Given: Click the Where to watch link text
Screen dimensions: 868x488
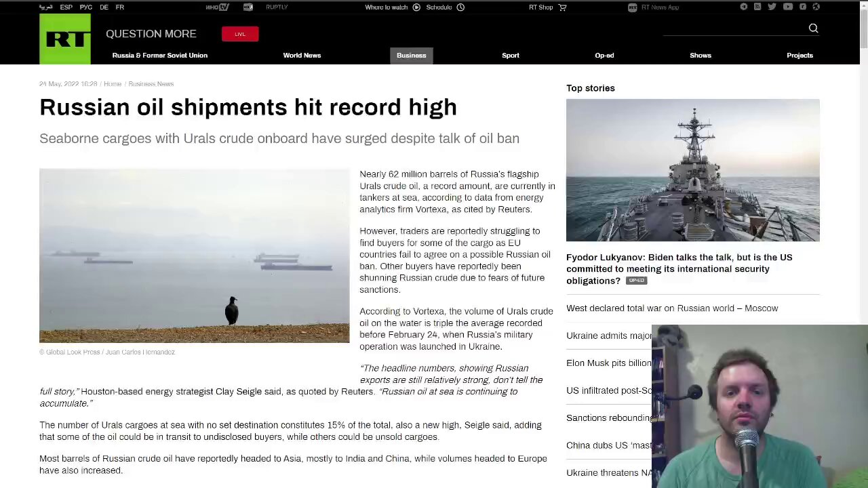Looking at the screenshot, I should point(387,7).
